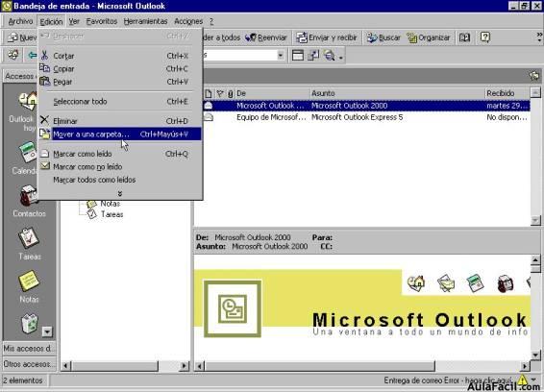This screenshot has height=392, width=544.
Task: Sort by the attachment paperclip column
Action: tap(231, 93)
